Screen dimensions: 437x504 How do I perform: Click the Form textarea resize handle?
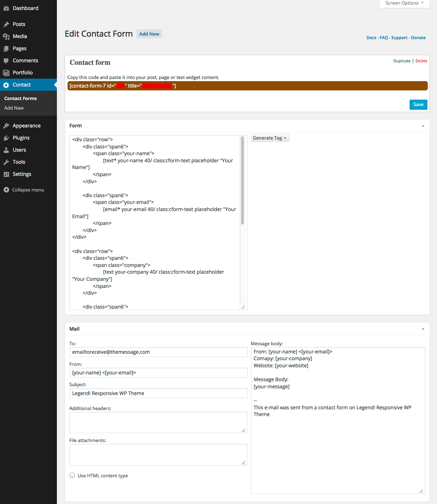tap(243, 306)
